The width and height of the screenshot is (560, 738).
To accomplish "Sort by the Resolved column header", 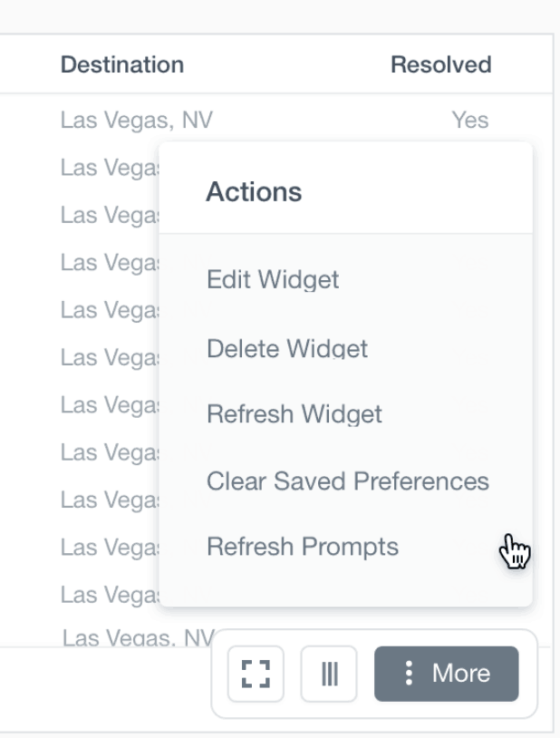I will 440,65.
